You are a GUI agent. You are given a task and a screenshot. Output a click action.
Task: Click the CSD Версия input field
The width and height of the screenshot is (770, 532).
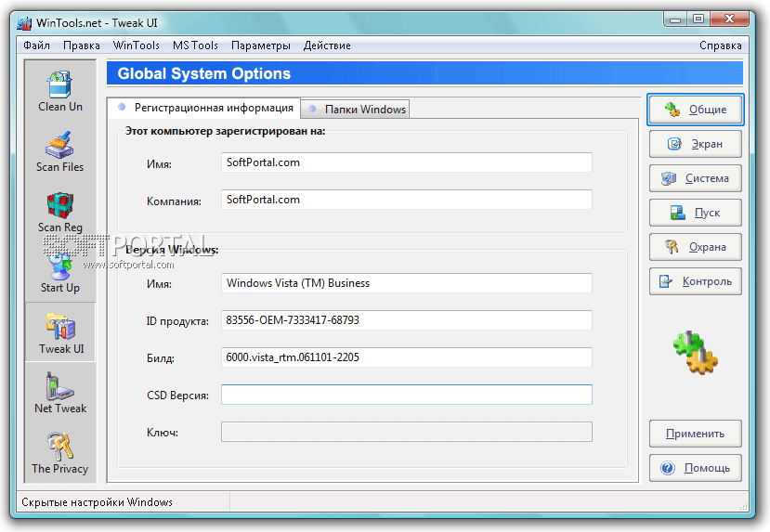coord(407,395)
